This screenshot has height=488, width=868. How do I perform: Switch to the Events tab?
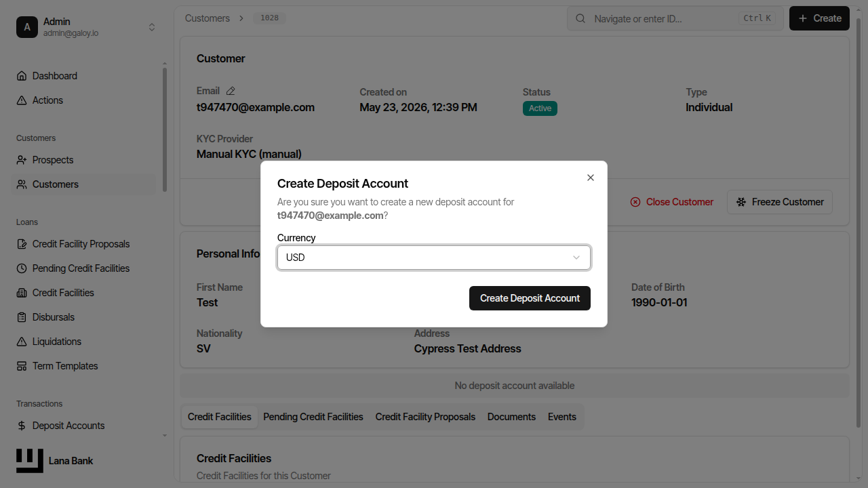coord(562,417)
